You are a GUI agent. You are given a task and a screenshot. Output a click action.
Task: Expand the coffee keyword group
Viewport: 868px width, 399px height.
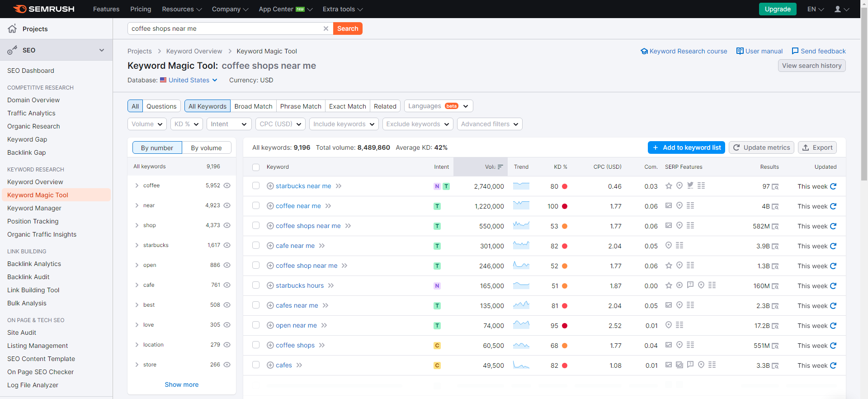pos(137,185)
